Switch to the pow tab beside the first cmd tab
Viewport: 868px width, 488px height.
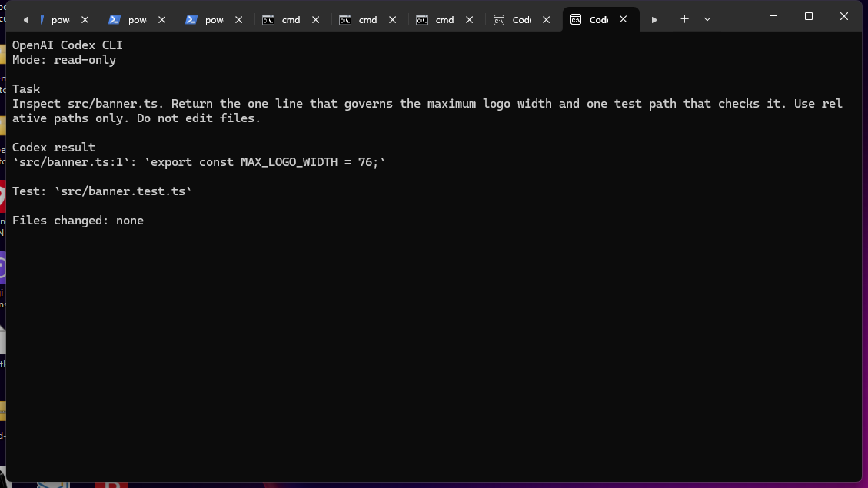[x=215, y=20]
